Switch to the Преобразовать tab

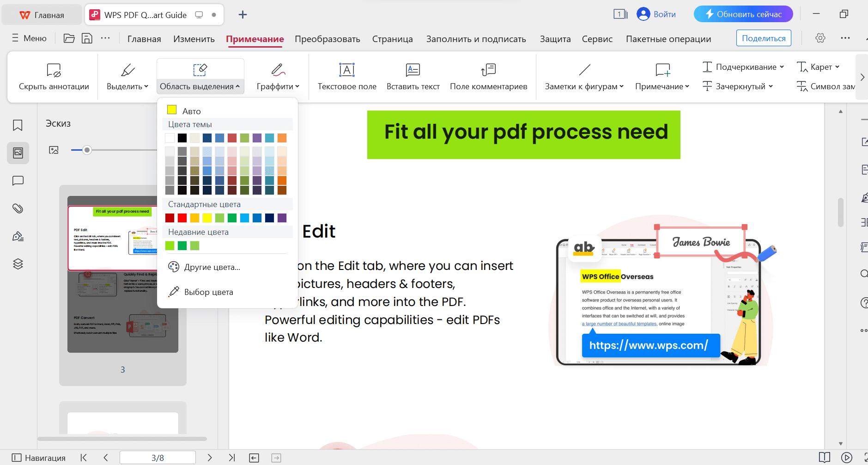coord(327,39)
